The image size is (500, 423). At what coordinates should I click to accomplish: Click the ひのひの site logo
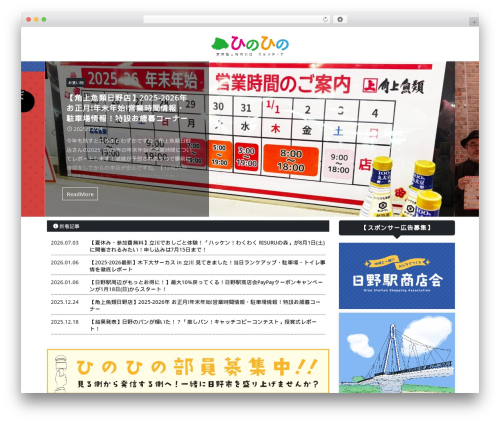pos(250,45)
